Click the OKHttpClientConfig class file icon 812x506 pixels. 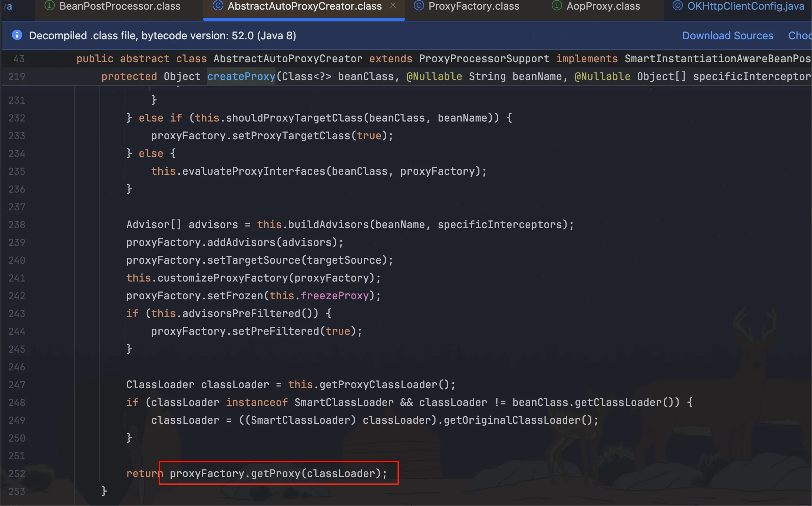coord(677,6)
